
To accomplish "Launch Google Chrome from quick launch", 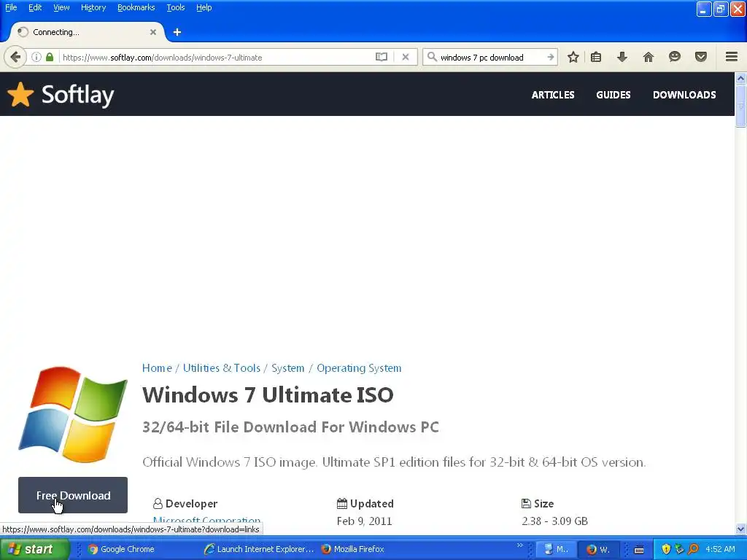I will (122, 549).
